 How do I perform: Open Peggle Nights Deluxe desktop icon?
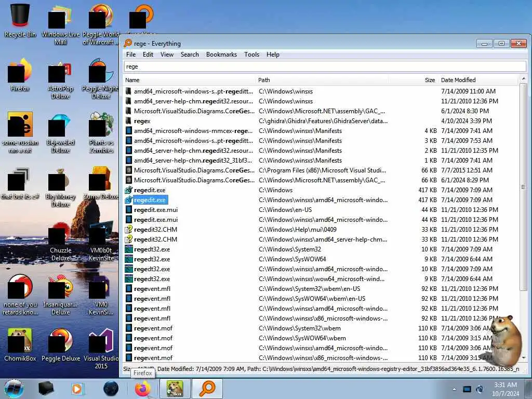[x=101, y=79]
